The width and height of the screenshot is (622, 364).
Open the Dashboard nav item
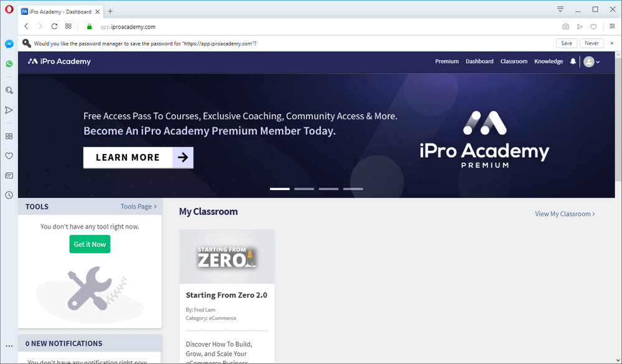480,61
